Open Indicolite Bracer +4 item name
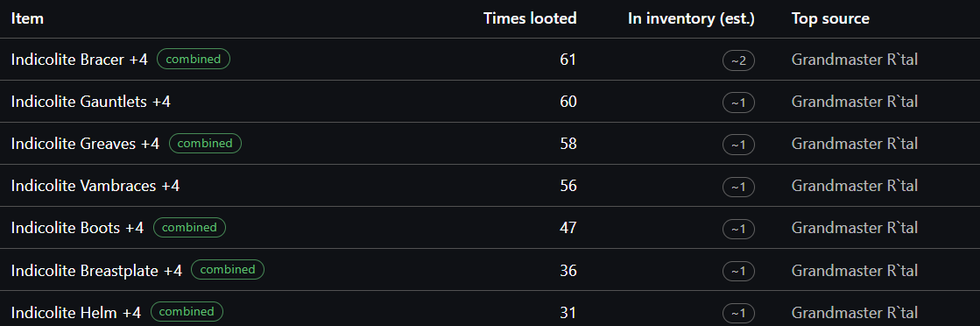Viewport: 980px width, 326px height. [x=80, y=60]
